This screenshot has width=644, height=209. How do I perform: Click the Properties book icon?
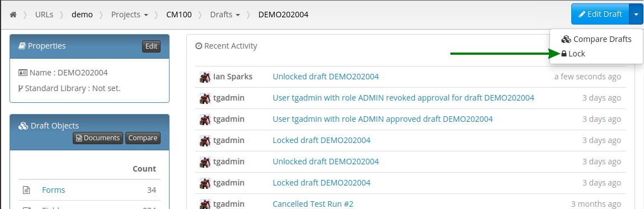pos(22,46)
